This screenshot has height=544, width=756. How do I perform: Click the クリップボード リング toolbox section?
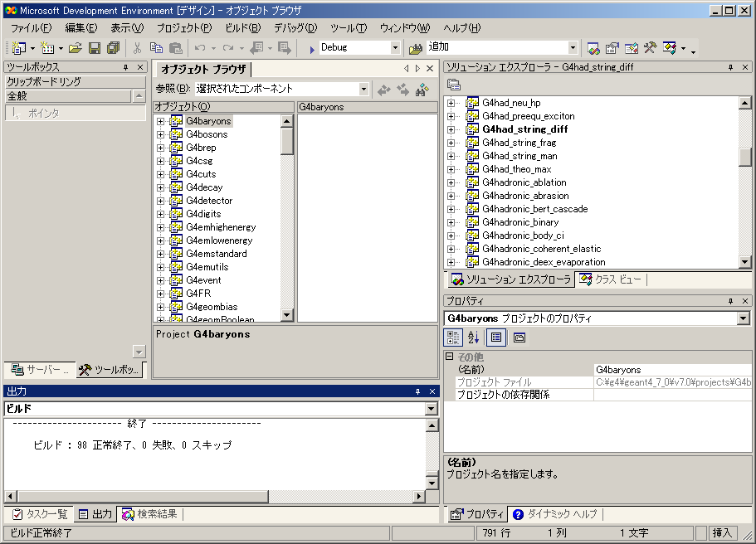pyautogui.click(x=75, y=81)
